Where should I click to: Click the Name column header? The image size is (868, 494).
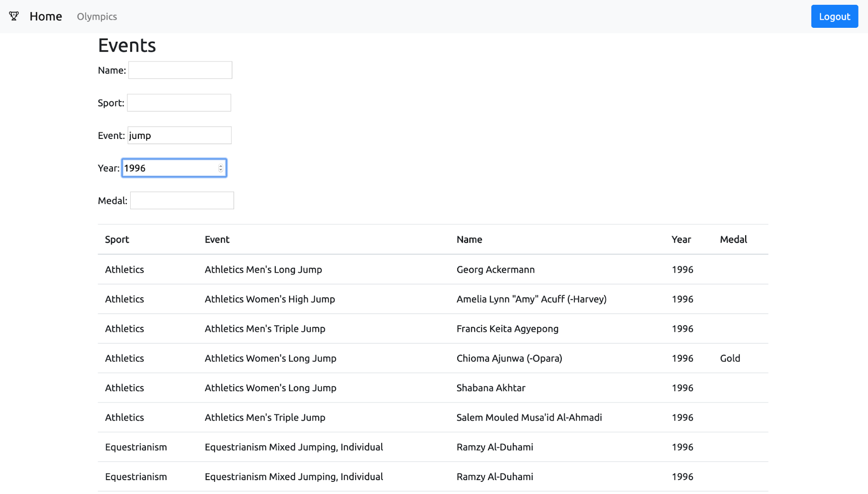(469, 240)
